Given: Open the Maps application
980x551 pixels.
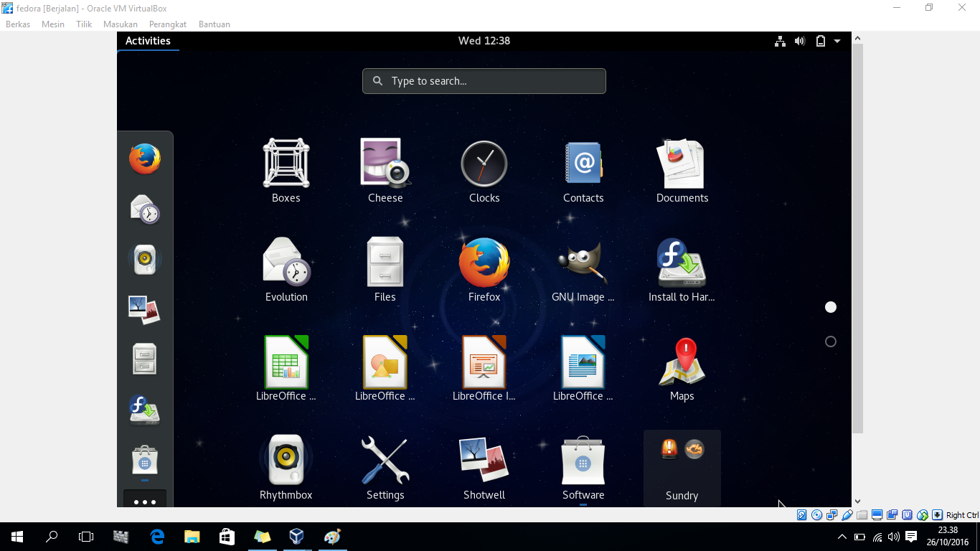Looking at the screenshot, I should pos(682,369).
